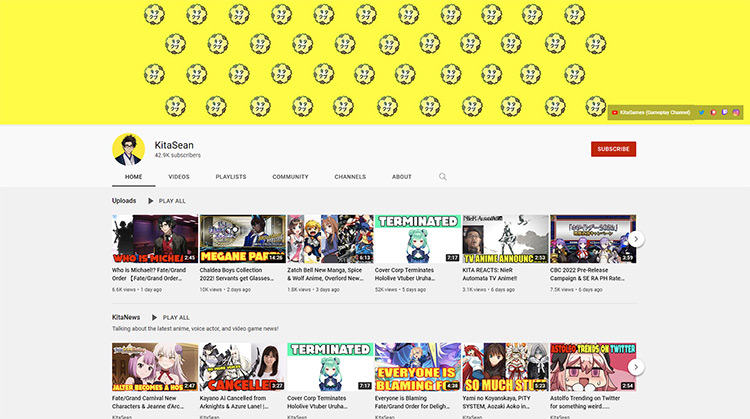Open 'Everyone is Blaming Fate/Grand Order' title
The width and height of the screenshot is (750, 419).
tap(412, 402)
